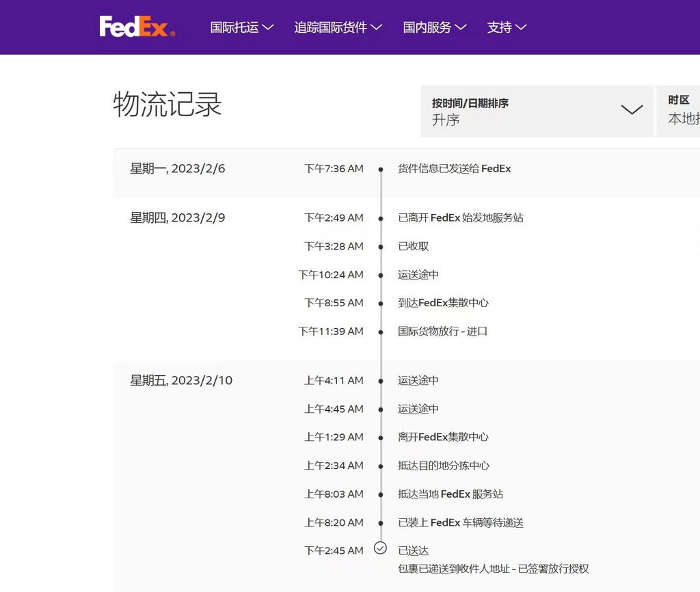
Task: Click the delivered checkmark circle icon
Action: (x=380, y=548)
